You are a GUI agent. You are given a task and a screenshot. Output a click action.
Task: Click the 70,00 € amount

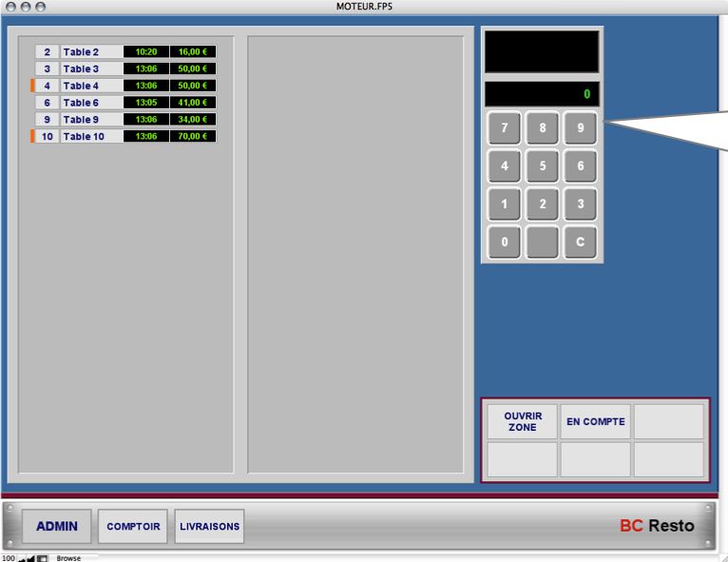click(x=193, y=136)
